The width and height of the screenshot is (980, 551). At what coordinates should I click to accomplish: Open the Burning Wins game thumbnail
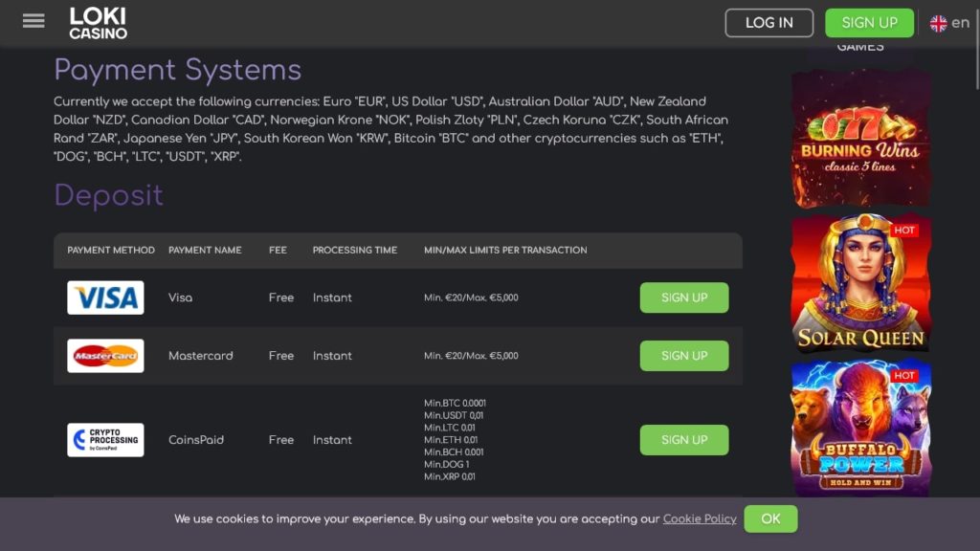pos(861,138)
